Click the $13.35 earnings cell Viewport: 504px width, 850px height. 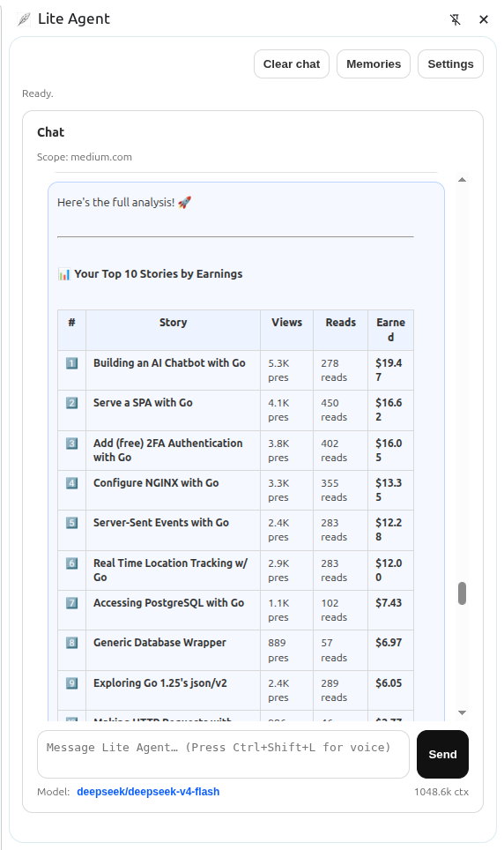(389, 490)
